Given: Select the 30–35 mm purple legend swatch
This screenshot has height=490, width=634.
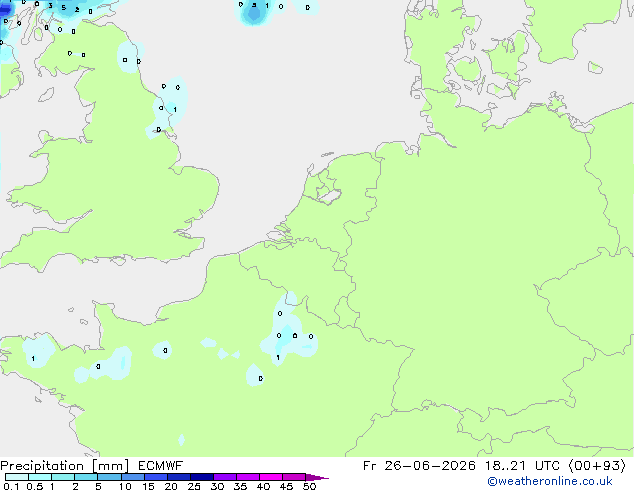Looking at the screenshot, I should click(225, 477).
